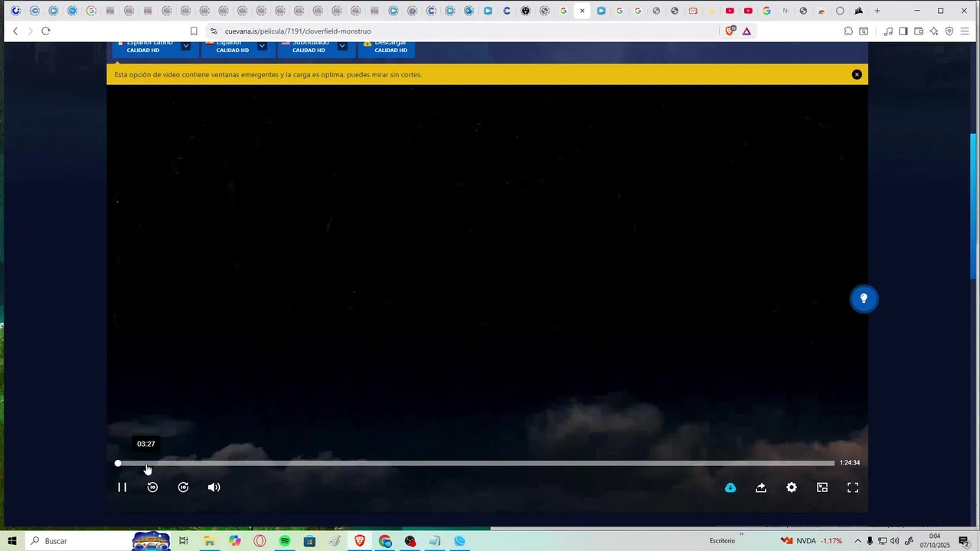The image size is (980, 551).
Task: Open Brave VPN shield icon
Action: click(x=949, y=31)
